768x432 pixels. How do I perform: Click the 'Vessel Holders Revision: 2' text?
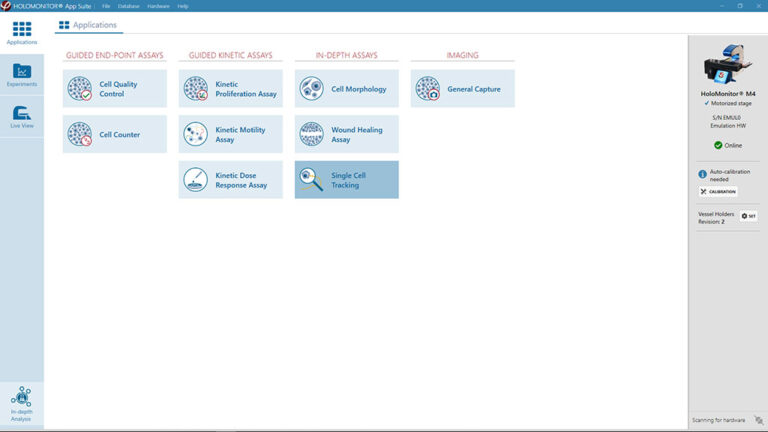click(716, 218)
